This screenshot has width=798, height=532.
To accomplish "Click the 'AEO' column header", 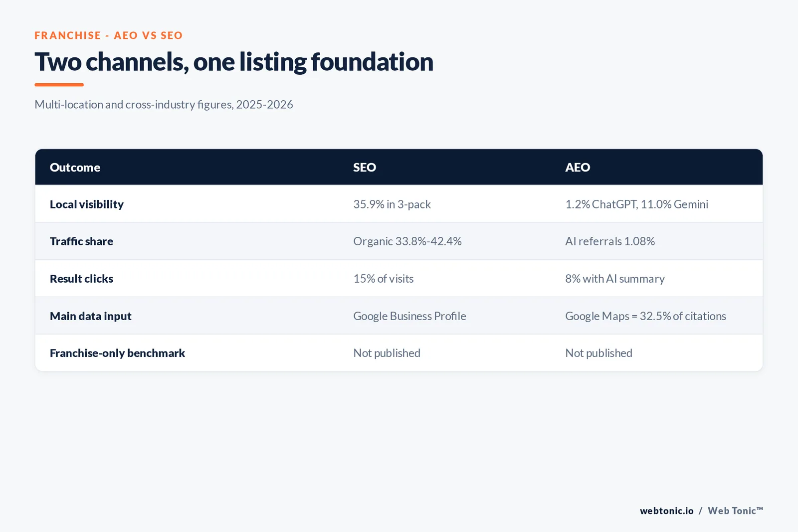I will (x=578, y=168).
